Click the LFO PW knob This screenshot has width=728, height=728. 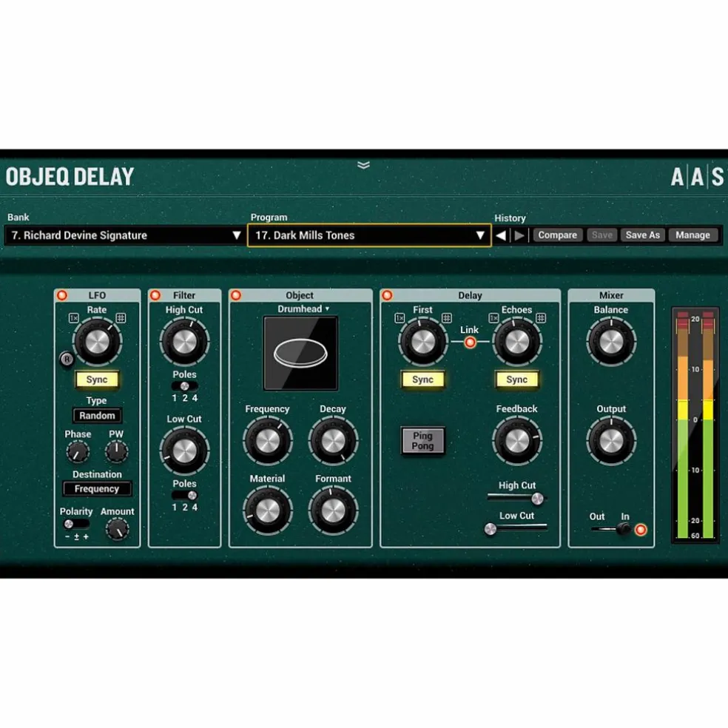click(x=116, y=451)
